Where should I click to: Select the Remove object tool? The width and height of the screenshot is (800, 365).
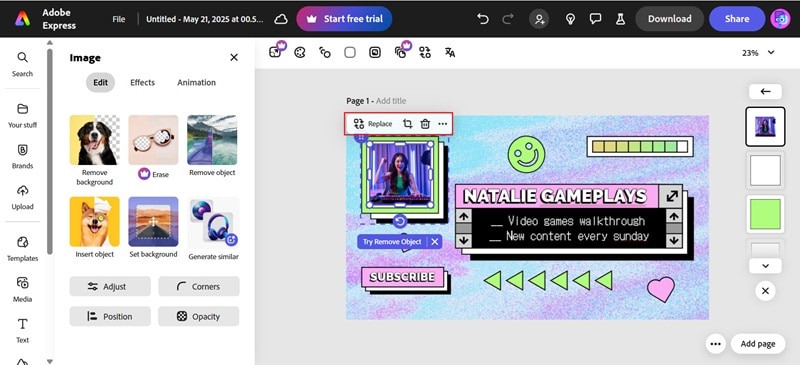(x=212, y=146)
